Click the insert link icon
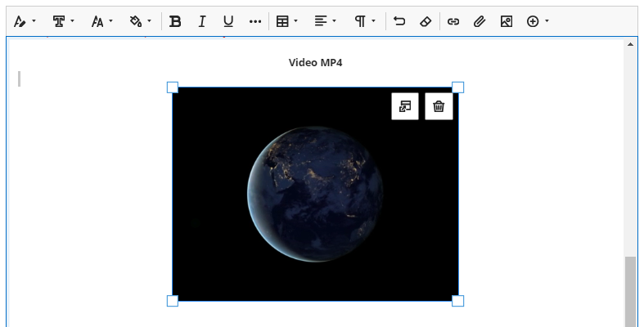Viewport: 644px width, 327px height. coord(453,22)
